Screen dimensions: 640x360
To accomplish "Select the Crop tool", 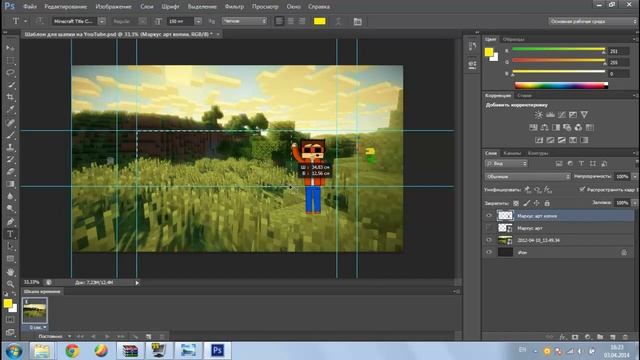I will pos(10,97).
